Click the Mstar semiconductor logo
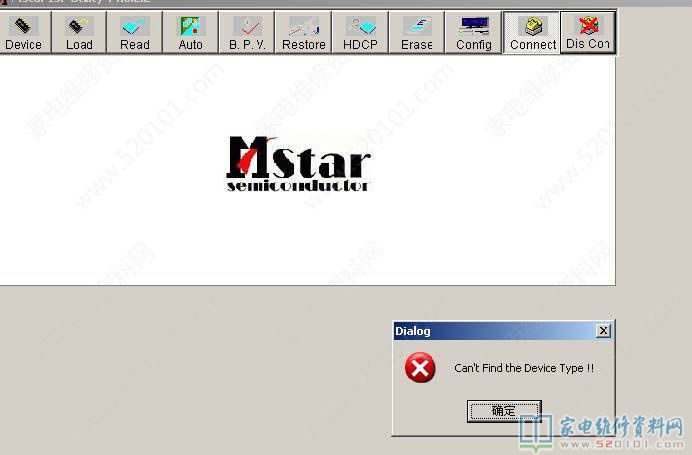Screen dimensions: 692x455 (x=298, y=164)
